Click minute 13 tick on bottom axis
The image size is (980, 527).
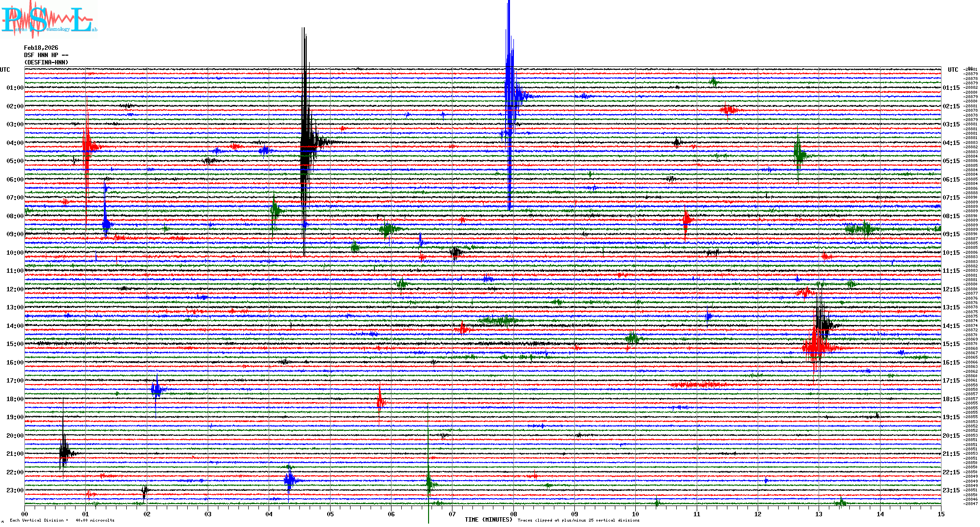[819, 514]
